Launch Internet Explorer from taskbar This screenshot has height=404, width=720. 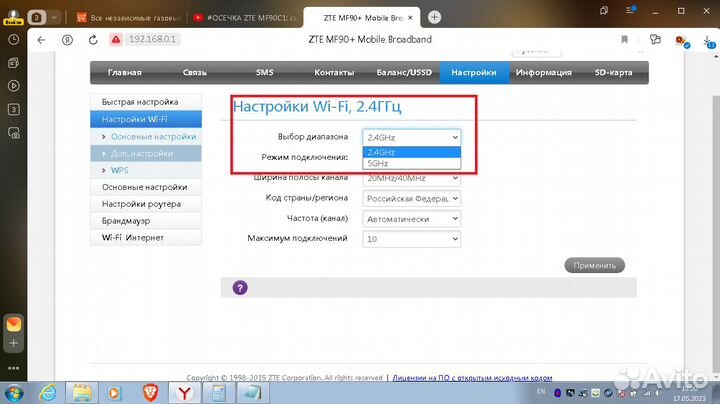[48, 393]
